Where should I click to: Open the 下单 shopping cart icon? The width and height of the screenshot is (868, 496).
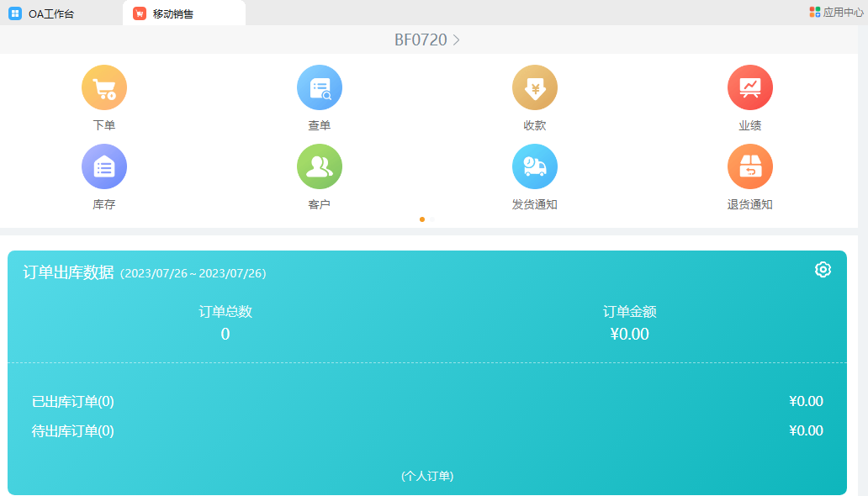[x=104, y=88]
